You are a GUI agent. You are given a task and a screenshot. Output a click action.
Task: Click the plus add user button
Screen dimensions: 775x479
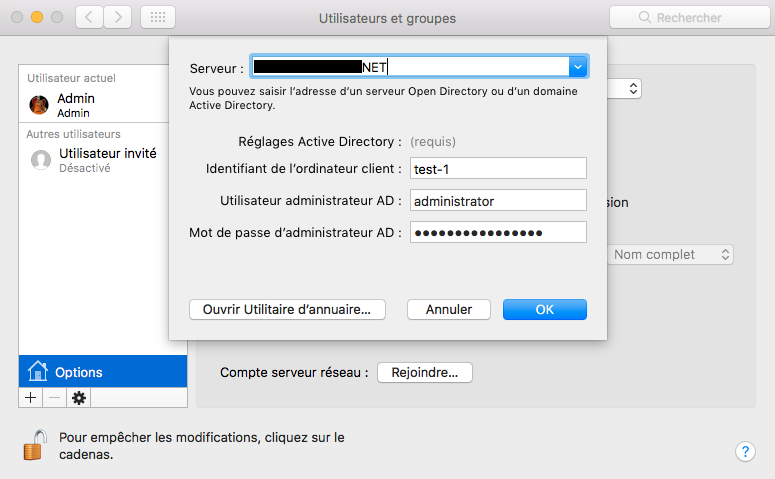point(31,398)
